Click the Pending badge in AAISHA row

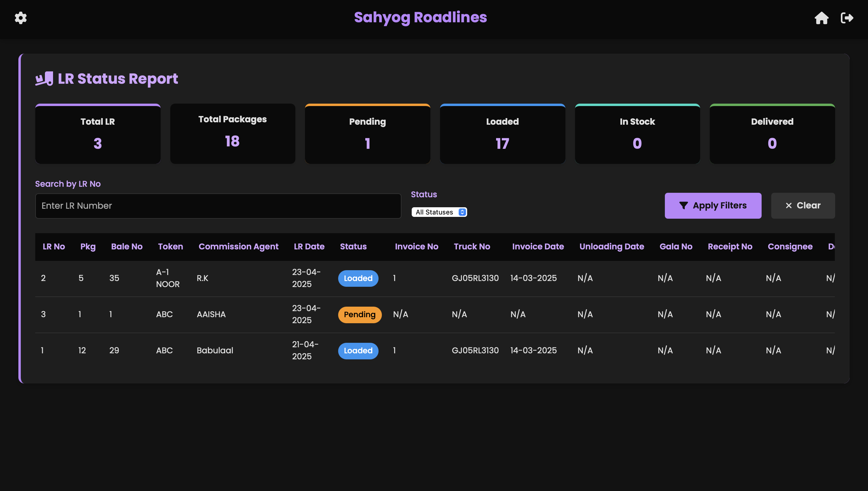(x=360, y=314)
